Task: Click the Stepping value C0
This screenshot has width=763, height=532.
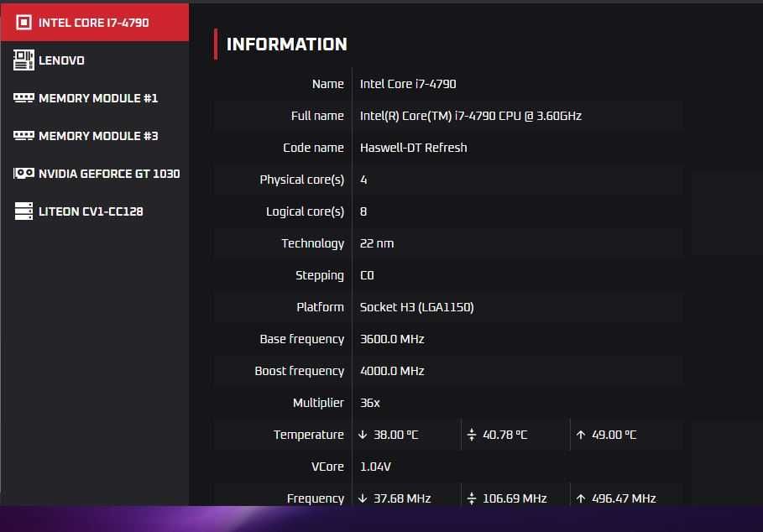Action: [x=367, y=275]
